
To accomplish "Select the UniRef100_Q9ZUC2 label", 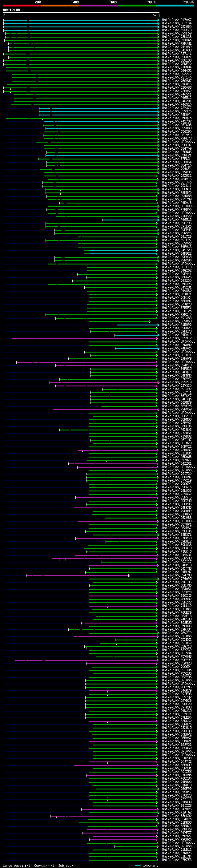I will [x=177, y=176].
